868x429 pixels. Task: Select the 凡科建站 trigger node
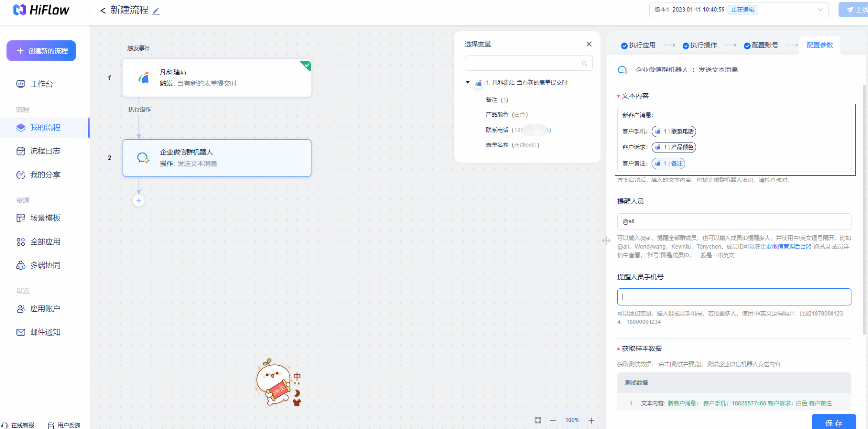217,78
